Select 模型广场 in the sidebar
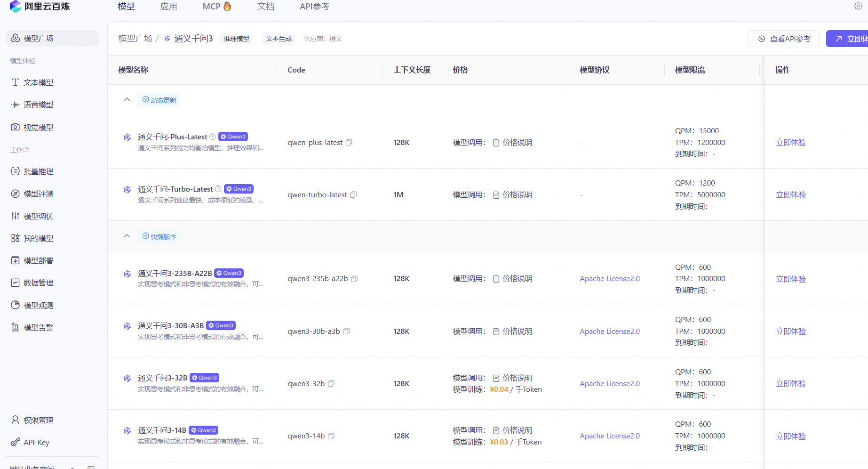Viewport: 868px width, 469px height. coord(52,38)
